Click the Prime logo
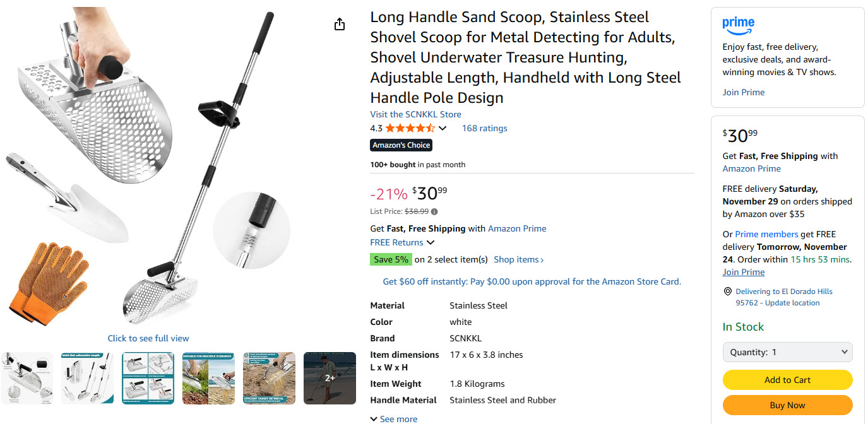Viewport: 868px width, 424px height. (x=739, y=26)
